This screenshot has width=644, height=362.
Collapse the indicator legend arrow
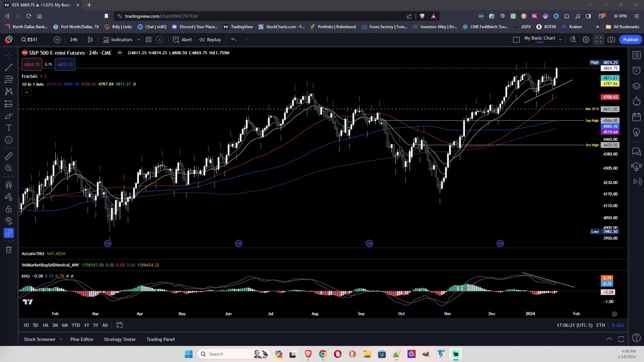coord(26,92)
